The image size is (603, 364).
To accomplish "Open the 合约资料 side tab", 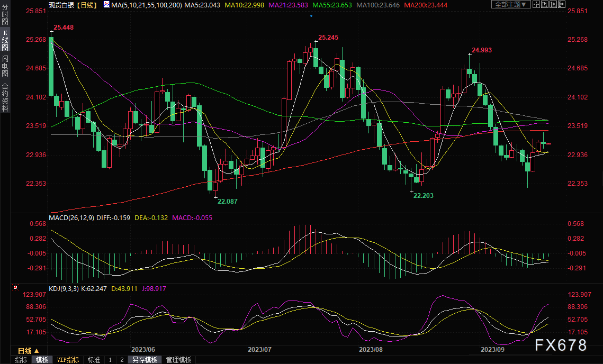I will (5, 97).
